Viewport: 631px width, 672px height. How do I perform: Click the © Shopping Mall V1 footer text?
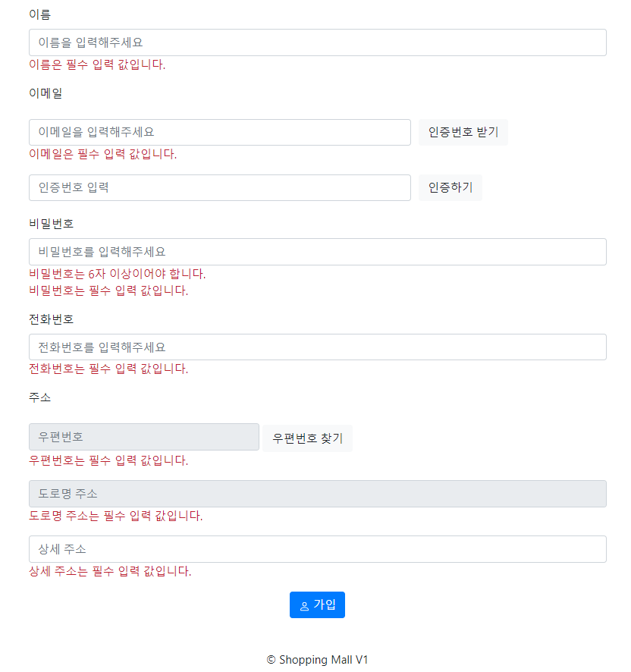click(317, 660)
